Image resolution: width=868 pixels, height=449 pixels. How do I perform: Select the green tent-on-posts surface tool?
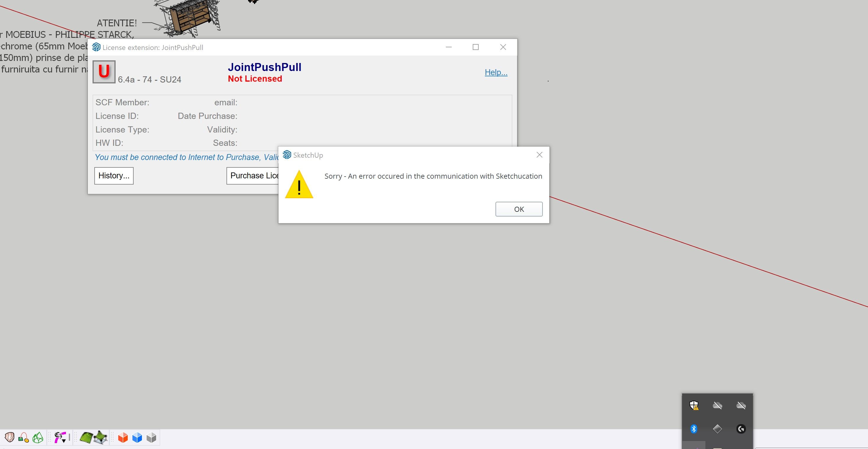click(x=101, y=437)
